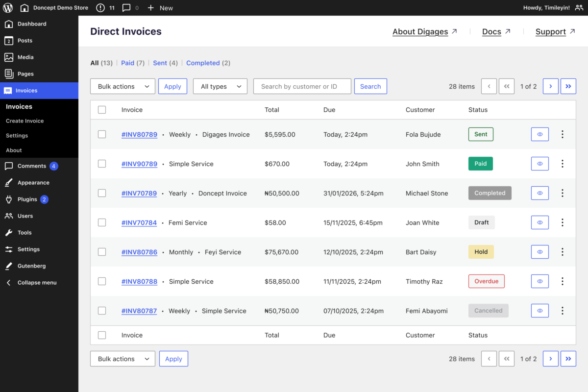The image size is (588, 392).
Task: Open three-dot menu for Timothy Raz invoice
Action: [x=563, y=281]
